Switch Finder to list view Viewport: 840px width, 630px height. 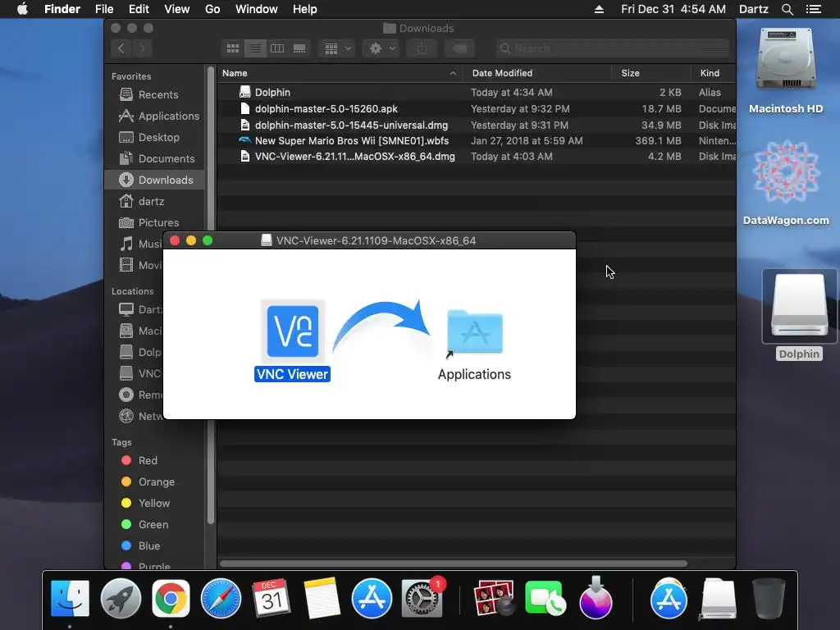pyautogui.click(x=255, y=48)
